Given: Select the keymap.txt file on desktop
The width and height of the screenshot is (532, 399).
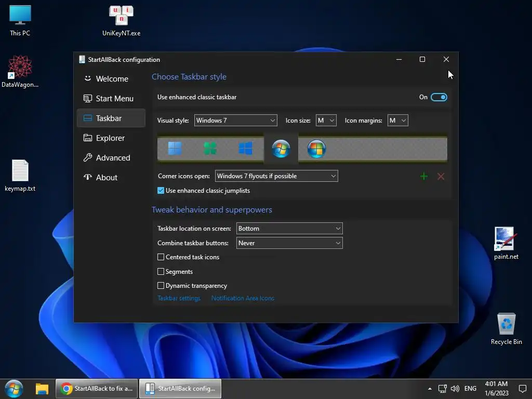Looking at the screenshot, I should [20, 176].
